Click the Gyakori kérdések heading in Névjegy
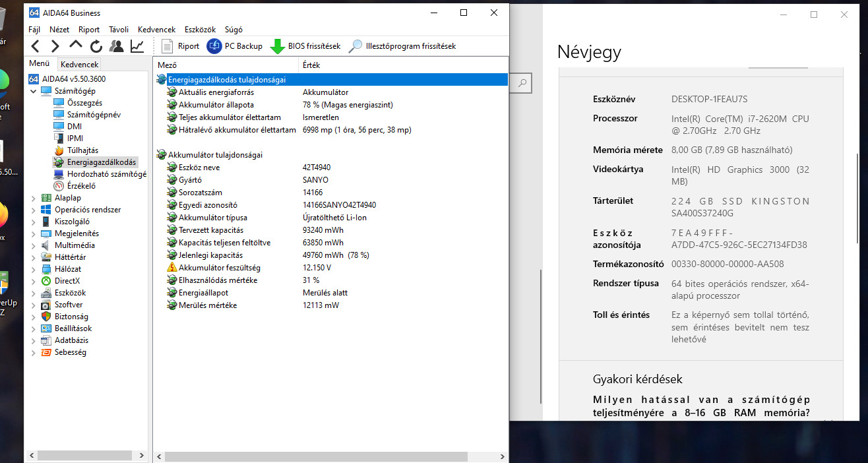 click(638, 379)
